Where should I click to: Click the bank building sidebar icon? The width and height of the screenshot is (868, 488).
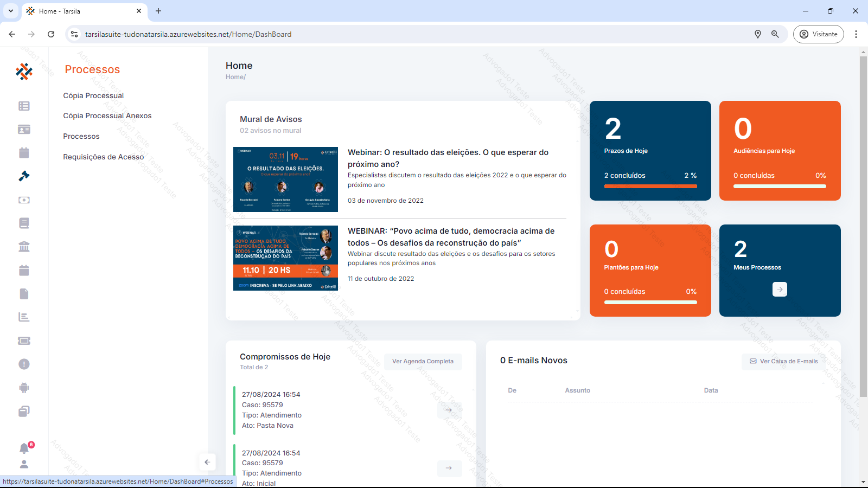[x=24, y=247]
